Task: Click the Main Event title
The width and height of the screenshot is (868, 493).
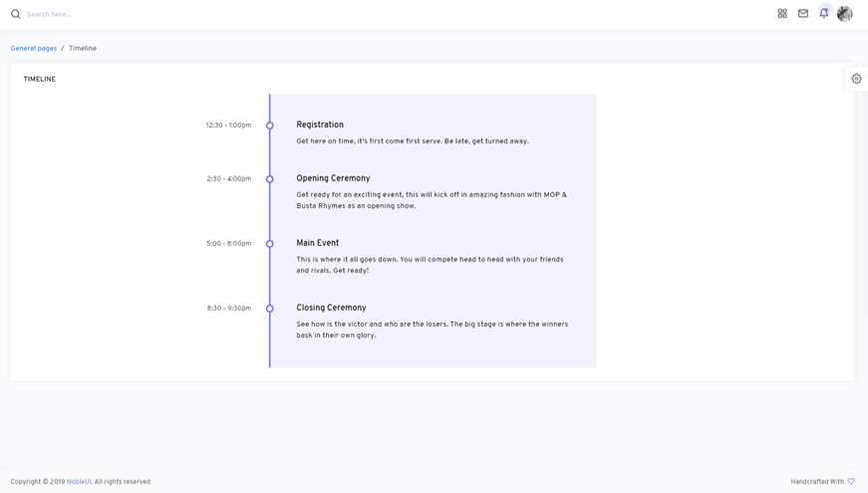Action: tap(318, 243)
